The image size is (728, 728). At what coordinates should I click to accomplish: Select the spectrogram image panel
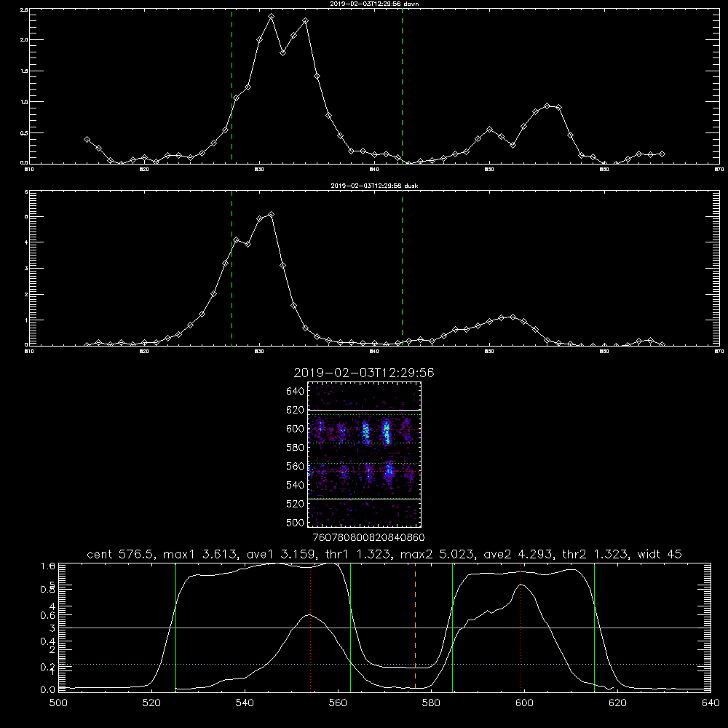[365, 454]
